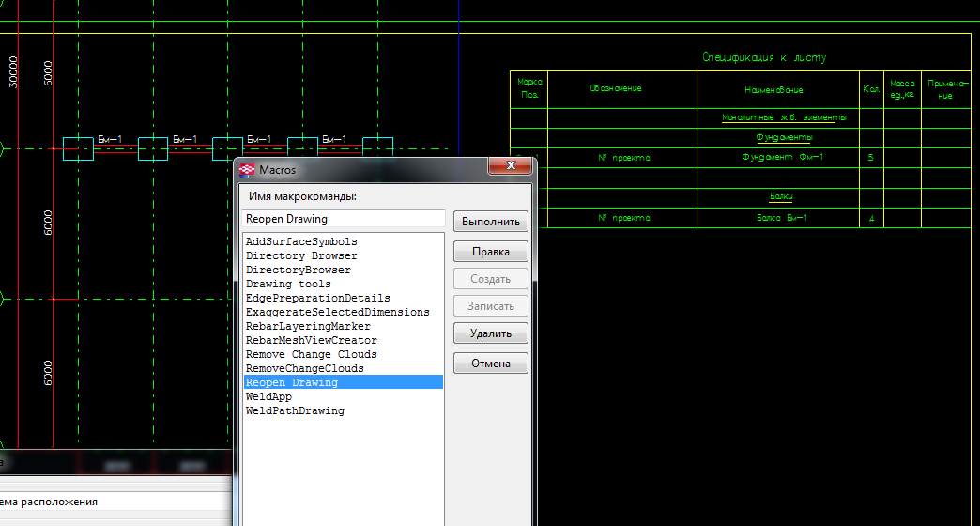Click the Macros dialog title bar icon
Image resolution: width=980 pixels, height=526 pixels.
pyautogui.click(x=248, y=170)
